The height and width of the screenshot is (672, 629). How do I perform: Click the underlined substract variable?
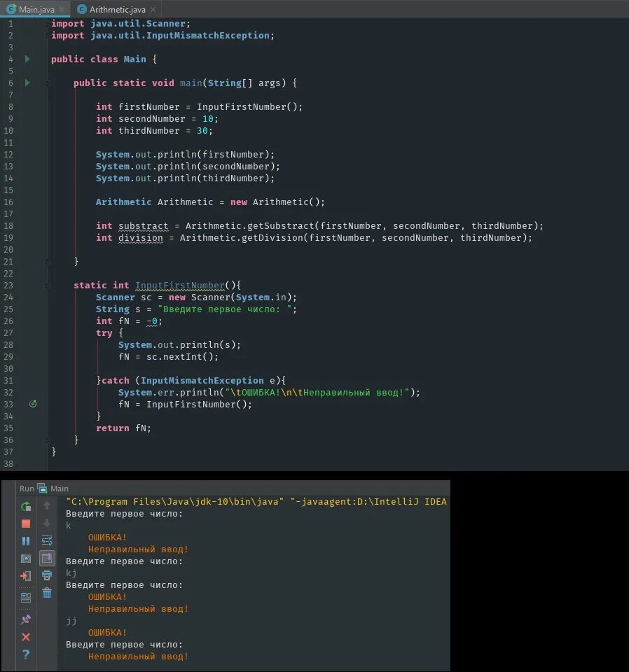pyautogui.click(x=143, y=226)
